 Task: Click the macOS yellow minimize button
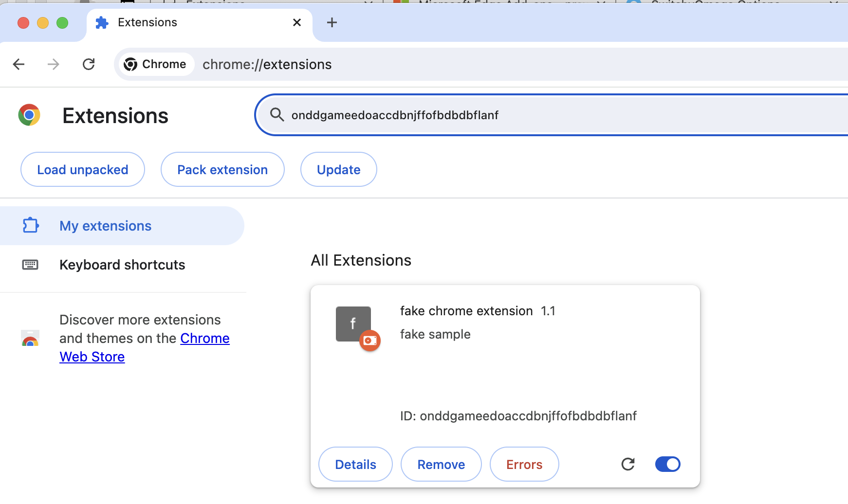[43, 23]
